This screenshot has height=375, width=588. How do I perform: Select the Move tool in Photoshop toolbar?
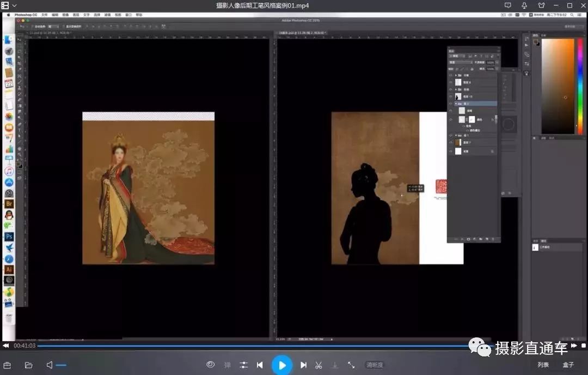pyautogui.click(x=20, y=40)
